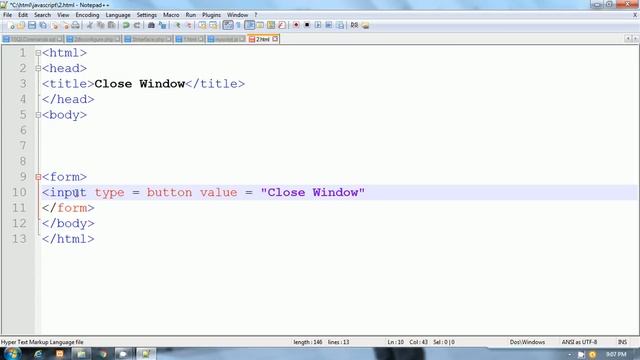Open the User Defined Language dialog icon

[x=260, y=25]
